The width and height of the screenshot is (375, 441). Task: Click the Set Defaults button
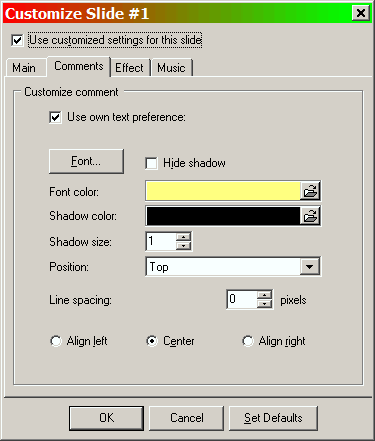[x=273, y=418]
